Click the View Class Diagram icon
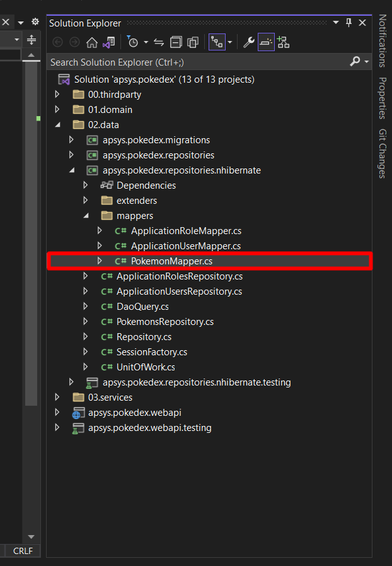392x566 pixels. [283, 42]
